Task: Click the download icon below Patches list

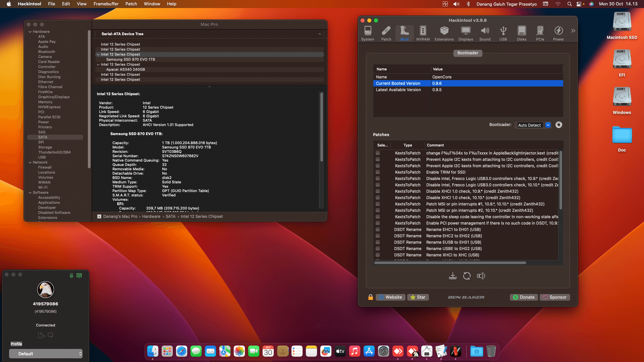Action: (453, 276)
